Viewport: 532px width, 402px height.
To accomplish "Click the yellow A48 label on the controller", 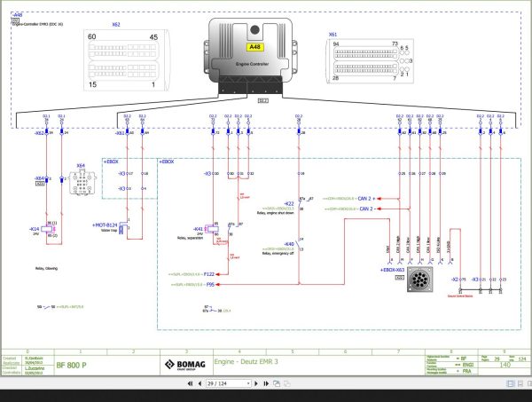I will tap(254, 47).
